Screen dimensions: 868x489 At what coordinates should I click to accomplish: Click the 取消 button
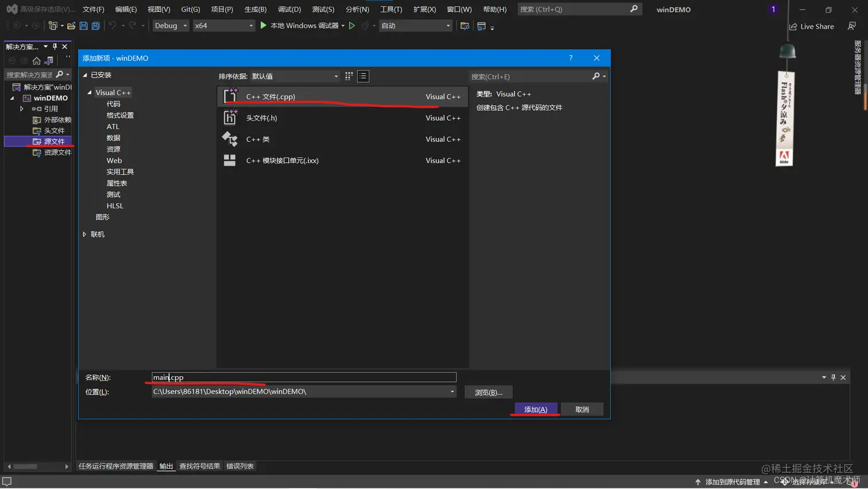pyautogui.click(x=582, y=409)
